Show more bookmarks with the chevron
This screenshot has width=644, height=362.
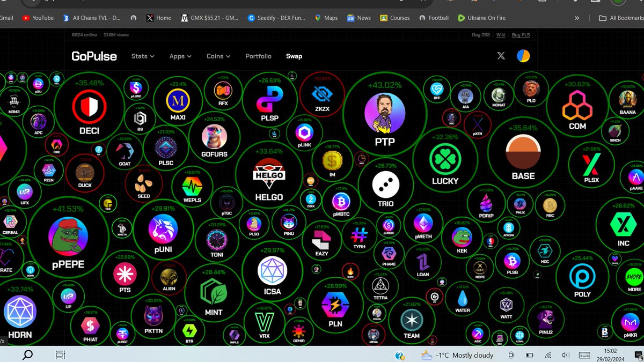point(577,18)
